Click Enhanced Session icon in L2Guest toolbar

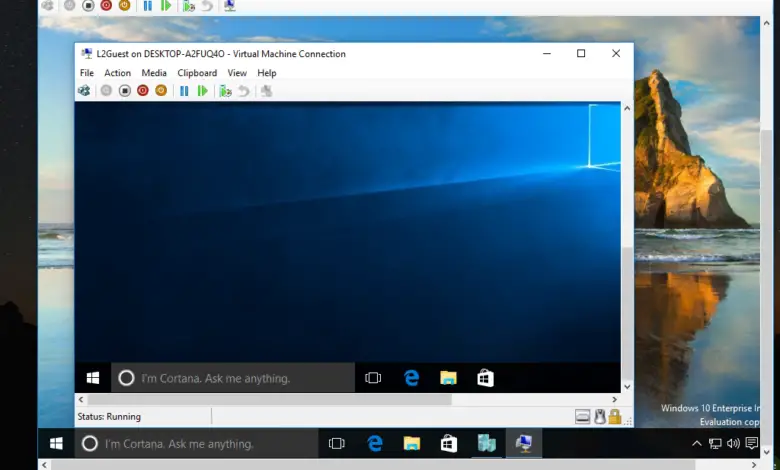pos(267,91)
